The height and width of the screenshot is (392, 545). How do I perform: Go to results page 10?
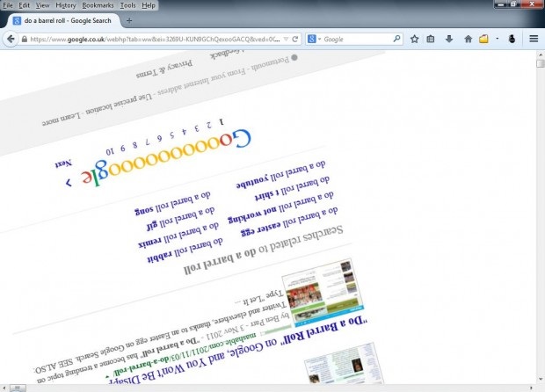pyautogui.click(x=110, y=151)
